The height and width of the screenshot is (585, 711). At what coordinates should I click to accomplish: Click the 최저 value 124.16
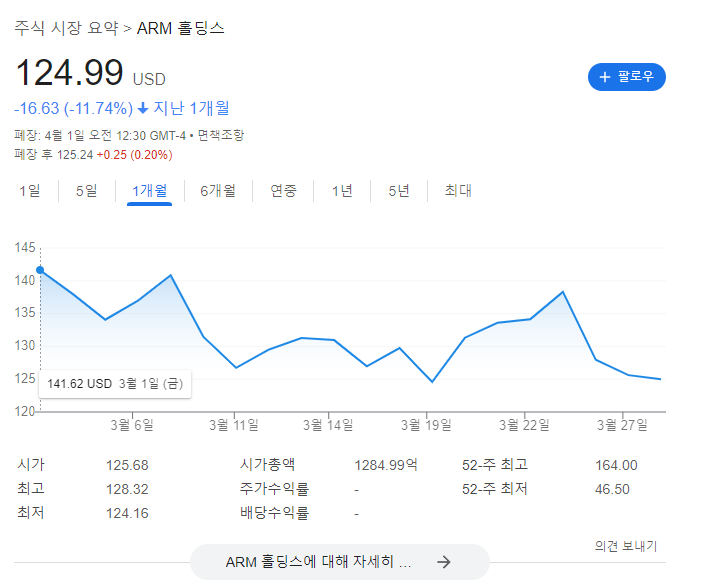pyautogui.click(x=127, y=513)
